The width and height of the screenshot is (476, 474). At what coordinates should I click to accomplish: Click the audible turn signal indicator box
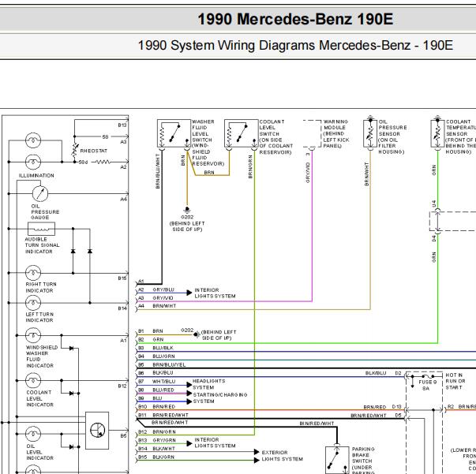click(x=41, y=229)
